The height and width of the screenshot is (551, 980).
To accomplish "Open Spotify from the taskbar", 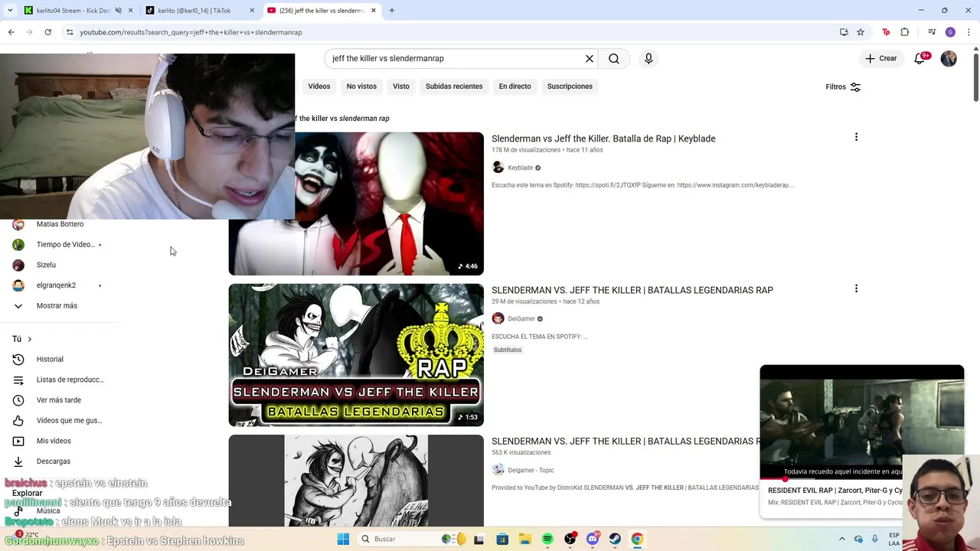I will [x=547, y=539].
